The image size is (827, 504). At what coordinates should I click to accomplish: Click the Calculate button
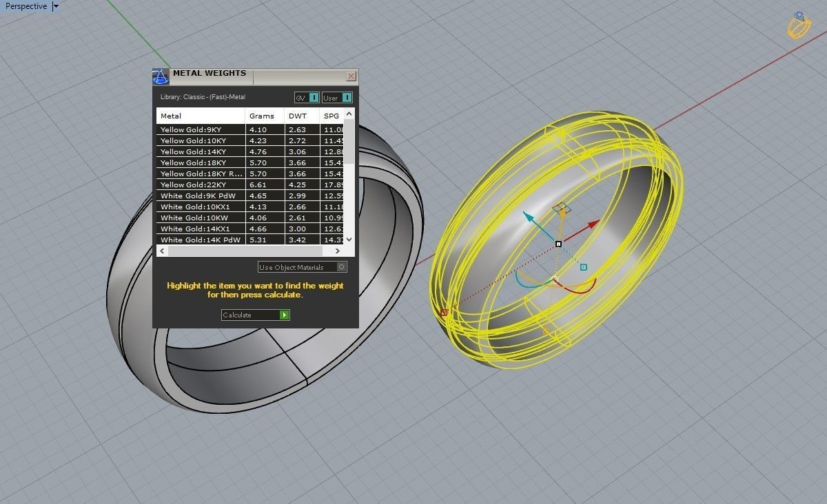click(x=256, y=315)
